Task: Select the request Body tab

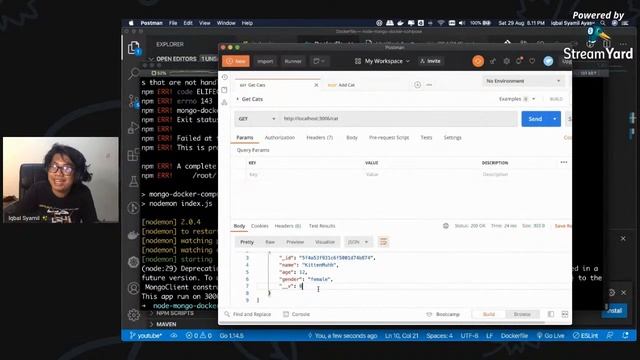Action: click(352, 138)
